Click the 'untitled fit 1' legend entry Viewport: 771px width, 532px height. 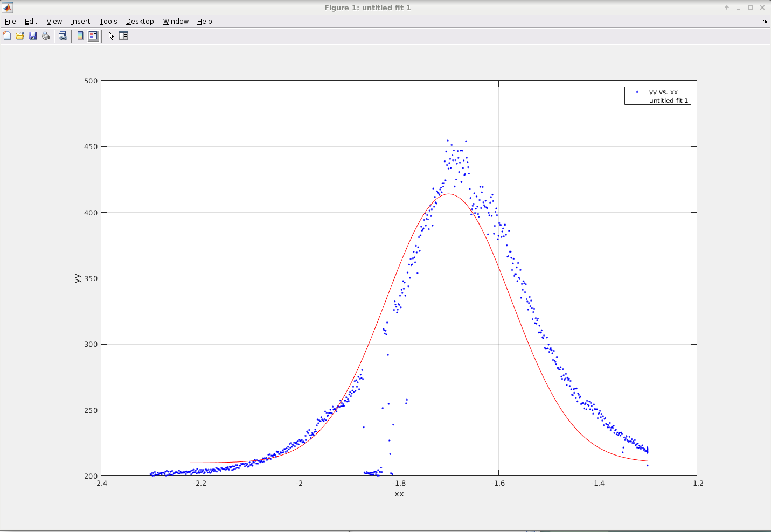[668, 101]
